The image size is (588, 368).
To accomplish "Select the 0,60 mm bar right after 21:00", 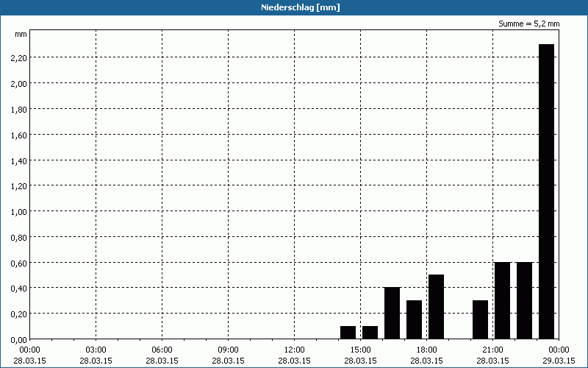I will 502,300.
